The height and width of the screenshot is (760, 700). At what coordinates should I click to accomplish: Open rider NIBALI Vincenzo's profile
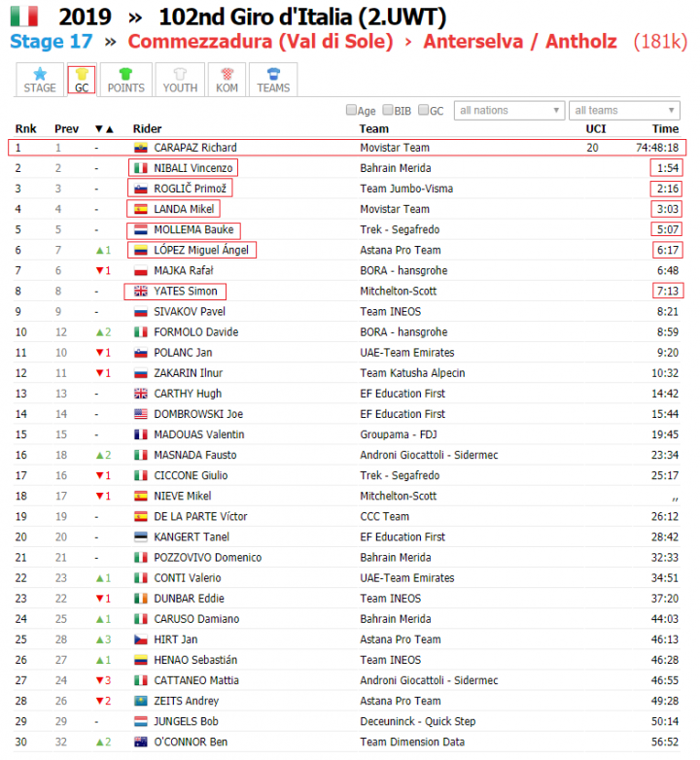click(192, 168)
